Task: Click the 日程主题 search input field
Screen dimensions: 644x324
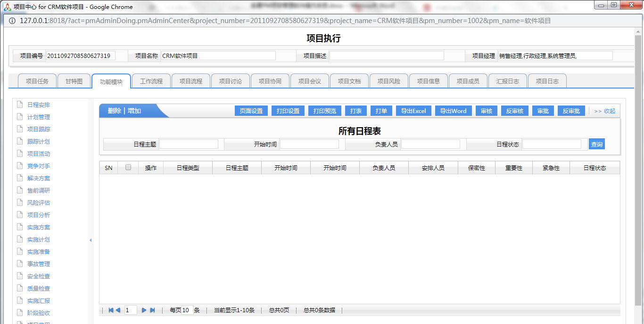Action: click(x=189, y=144)
